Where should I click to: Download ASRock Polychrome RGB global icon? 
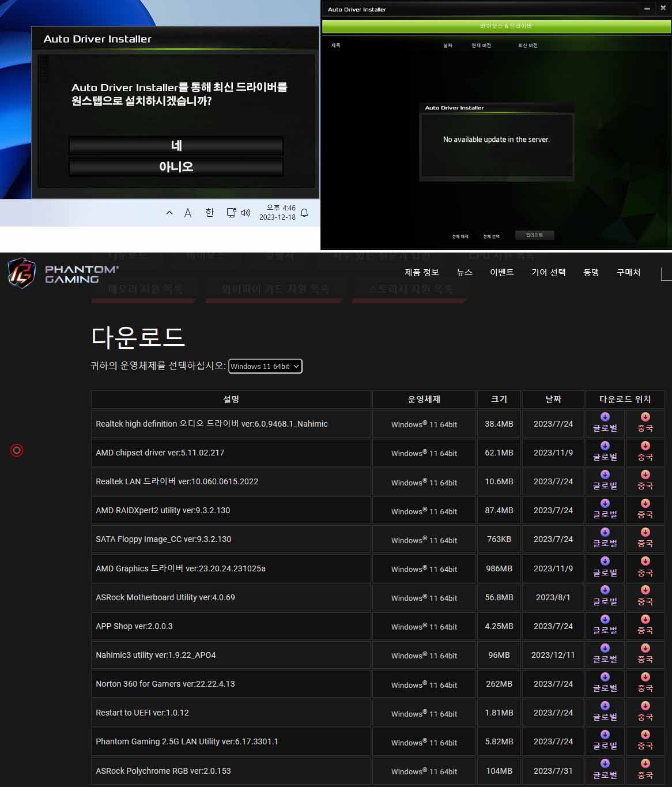tap(605, 763)
